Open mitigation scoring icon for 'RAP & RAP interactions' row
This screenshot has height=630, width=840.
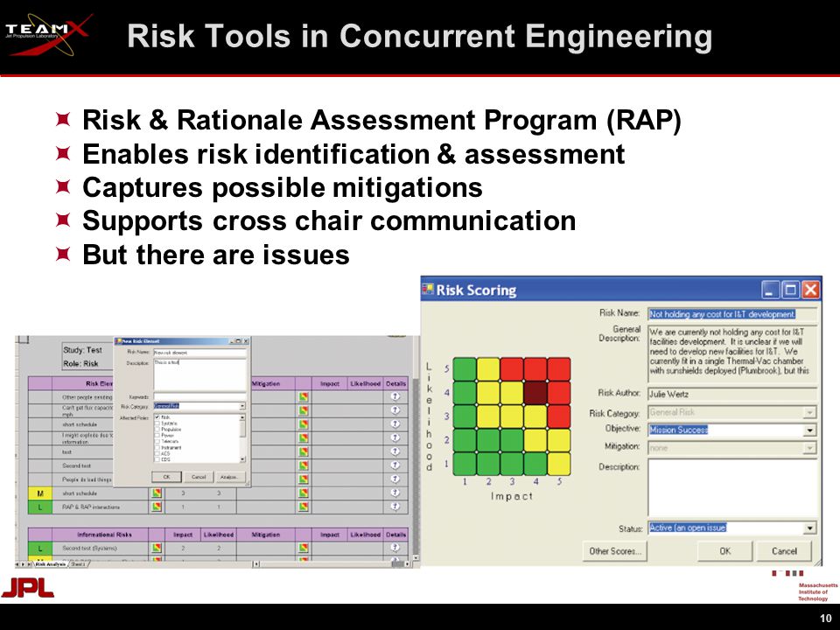coord(304,507)
